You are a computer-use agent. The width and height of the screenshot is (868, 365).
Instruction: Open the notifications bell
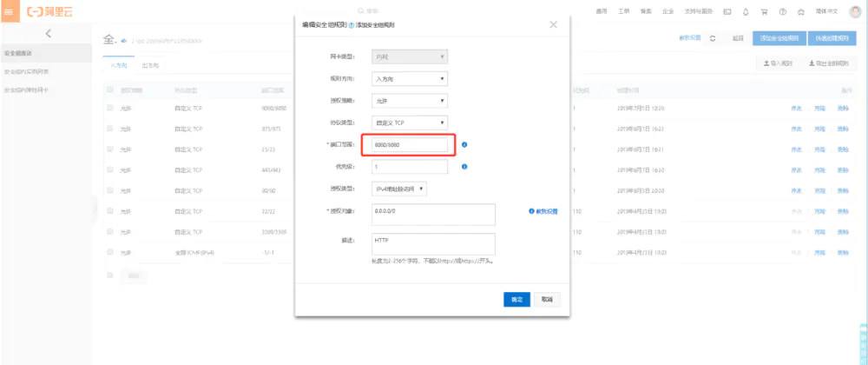pyautogui.click(x=746, y=11)
